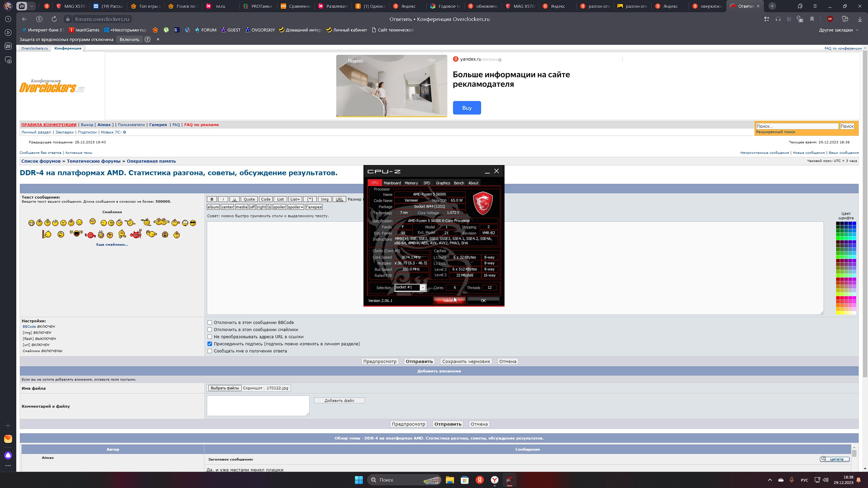
Task: Open the SPD tab in CPU-Z
Action: (427, 183)
